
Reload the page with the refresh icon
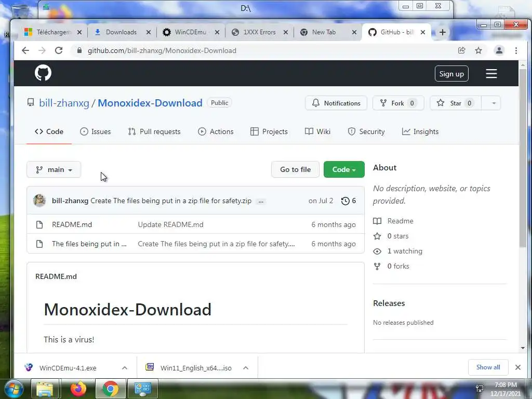tap(59, 50)
